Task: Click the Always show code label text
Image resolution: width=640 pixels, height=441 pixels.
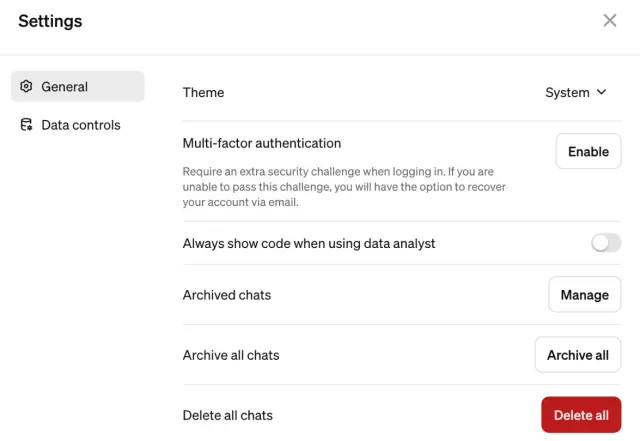Action: point(309,243)
